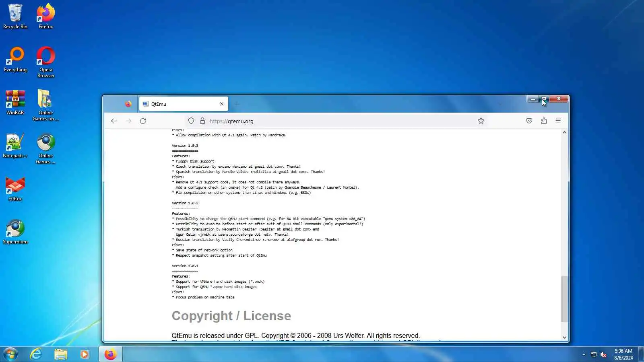Image resolution: width=644 pixels, height=362 pixels.
Task: Select the Firefox desktop shortcut
Action: click(x=46, y=16)
